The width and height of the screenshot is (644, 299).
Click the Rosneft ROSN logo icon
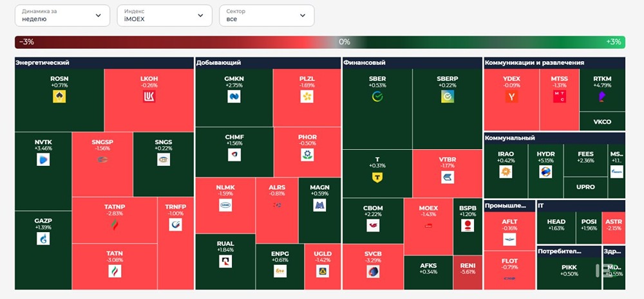point(59,97)
